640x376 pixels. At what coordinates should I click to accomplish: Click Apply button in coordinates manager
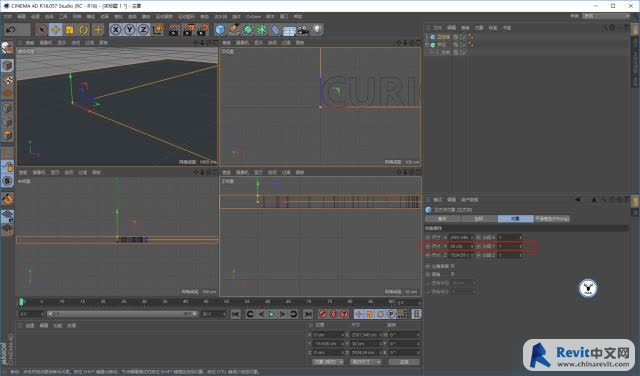[x=404, y=362]
